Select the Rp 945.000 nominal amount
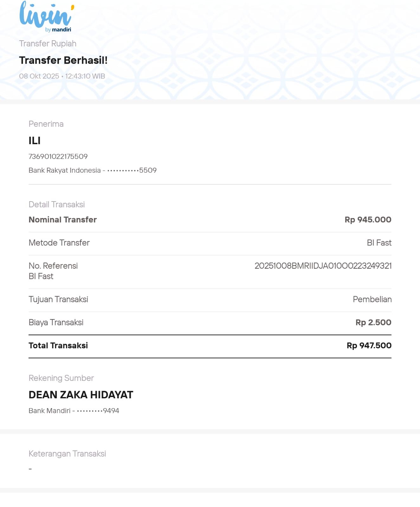Image resolution: width=420 pixels, height=507 pixels. point(368,220)
